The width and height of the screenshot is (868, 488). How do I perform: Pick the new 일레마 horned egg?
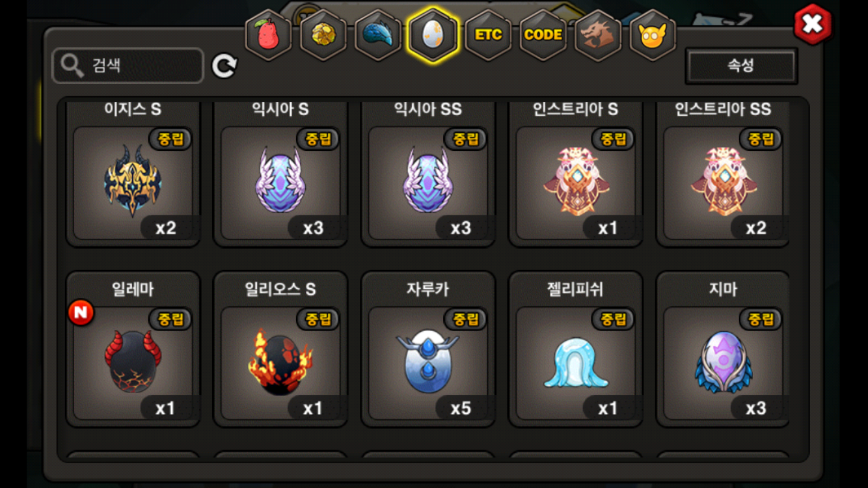pyautogui.click(x=133, y=349)
